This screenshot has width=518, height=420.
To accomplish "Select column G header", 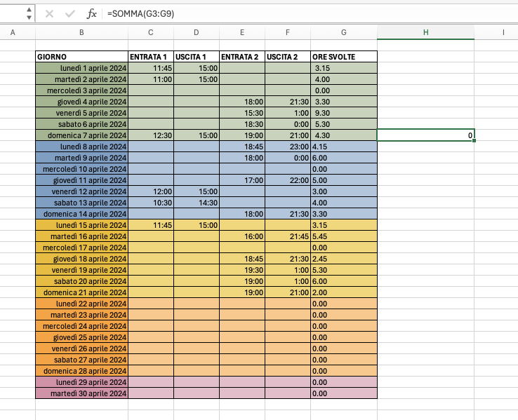I will [344, 32].
